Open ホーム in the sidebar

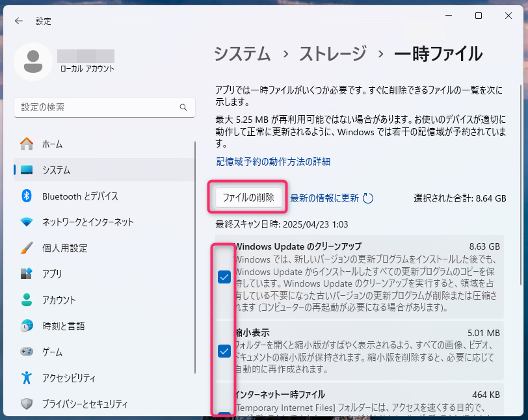coord(104,144)
